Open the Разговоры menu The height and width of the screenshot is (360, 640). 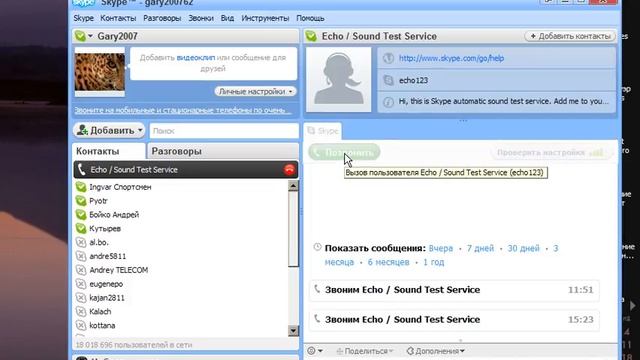(162, 18)
